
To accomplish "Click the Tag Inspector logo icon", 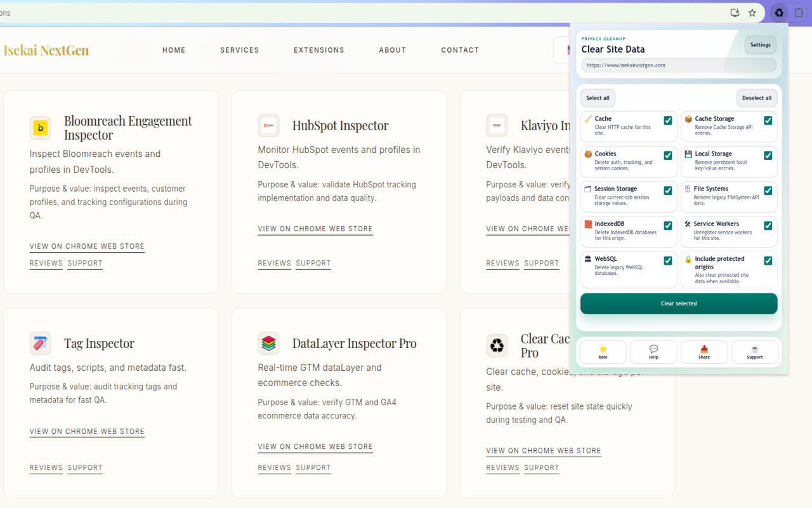I will pos(41,344).
